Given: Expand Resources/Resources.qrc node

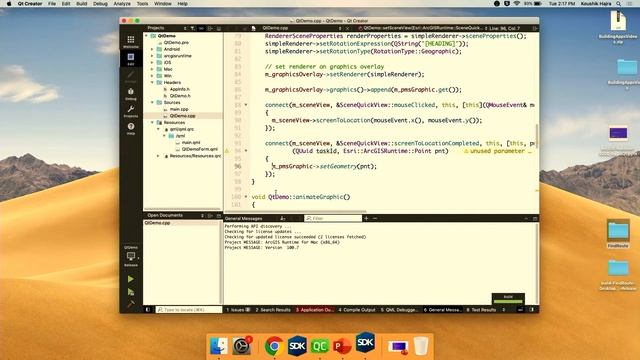Looking at the screenshot, I should coord(158,156).
